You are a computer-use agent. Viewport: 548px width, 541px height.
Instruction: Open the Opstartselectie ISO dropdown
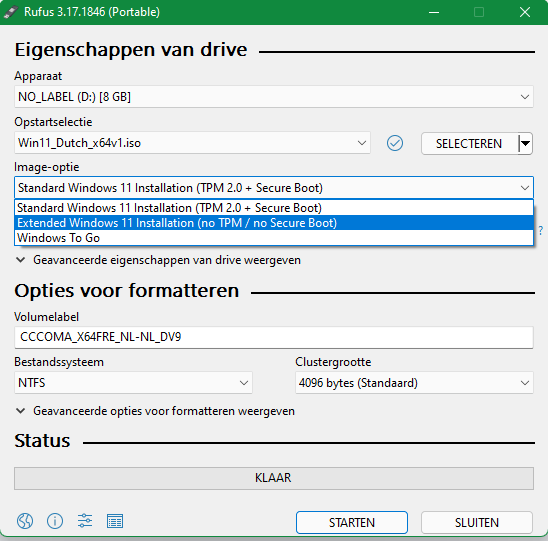[x=192, y=143]
